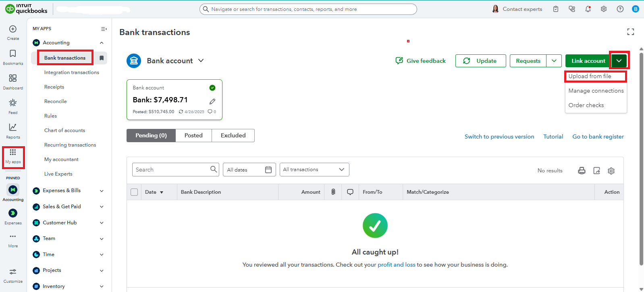The width and height of the screenshot is (644, 292).
Task: Click the notifications bell icon
Action: (x=588, y=9)
